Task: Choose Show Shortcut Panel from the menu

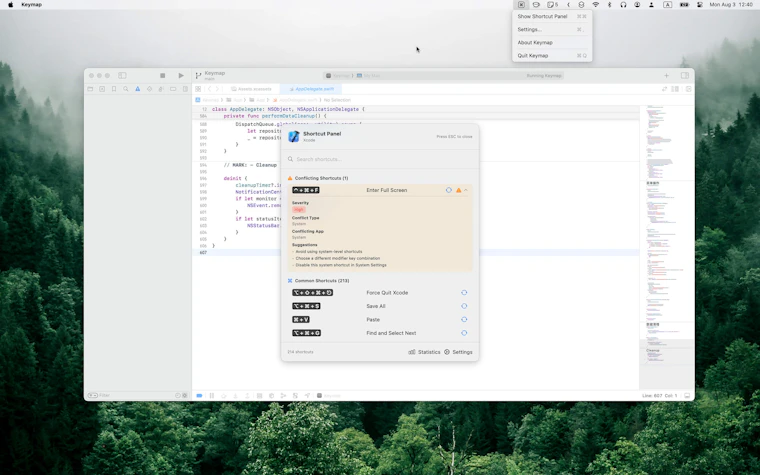Action: 552,16
